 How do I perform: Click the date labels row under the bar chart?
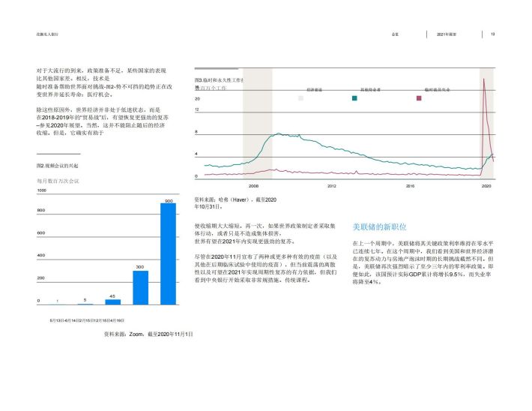87,320
